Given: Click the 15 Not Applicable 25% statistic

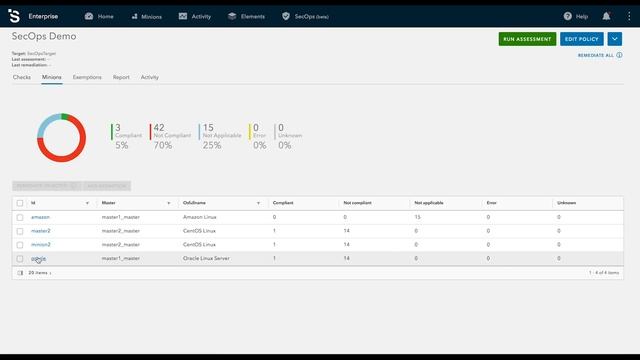Looking at the screenshot, I should [x=220, y=136].
